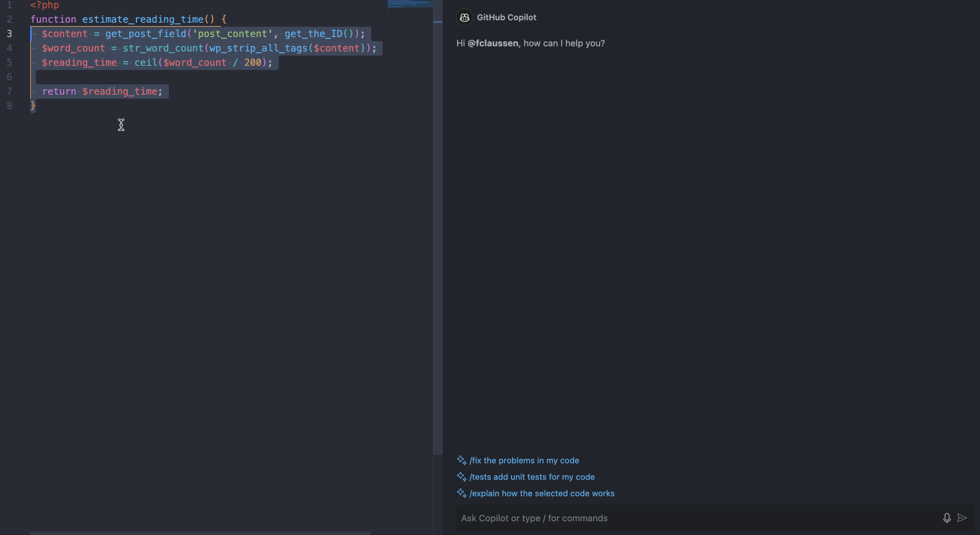980x535 pixels.
Task: Select the /explain how the selected code works command
Action: click(x=542, y=493)
